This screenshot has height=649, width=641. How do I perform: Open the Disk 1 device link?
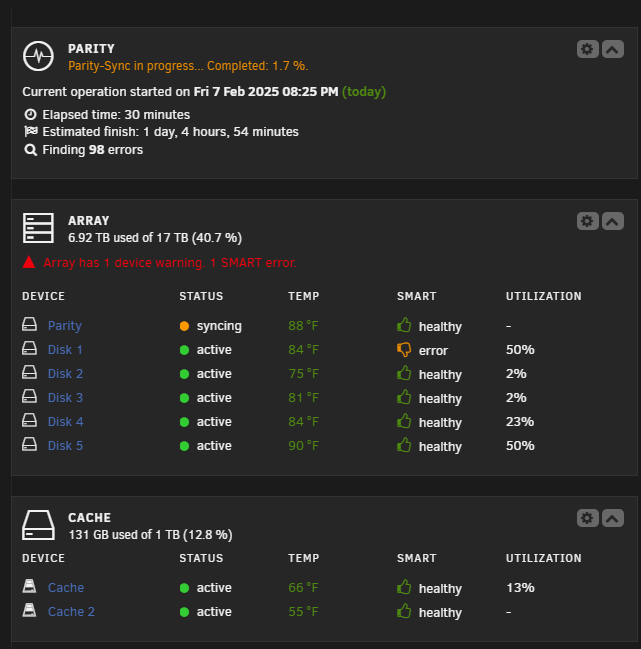[65, 350]
